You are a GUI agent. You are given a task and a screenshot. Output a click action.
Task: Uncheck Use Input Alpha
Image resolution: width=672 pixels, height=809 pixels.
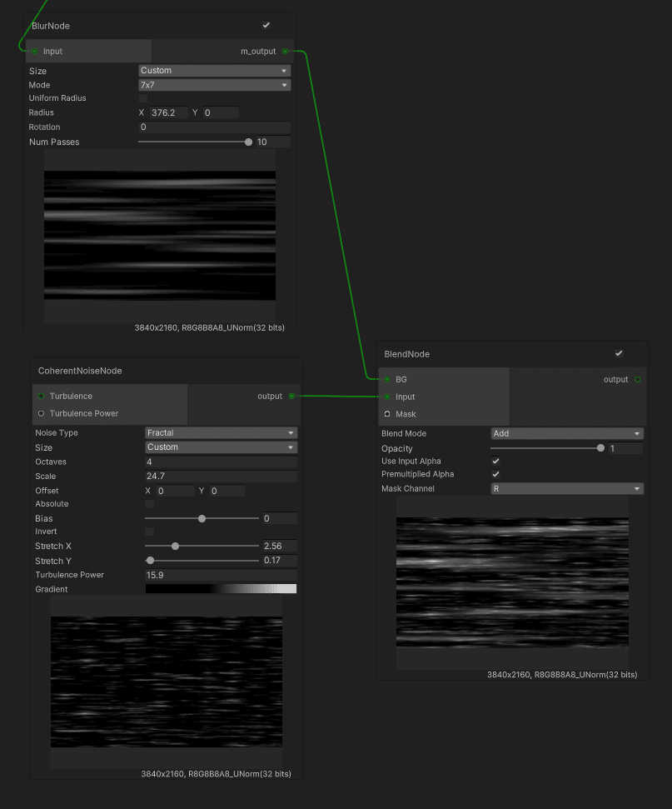click(495, 462)
